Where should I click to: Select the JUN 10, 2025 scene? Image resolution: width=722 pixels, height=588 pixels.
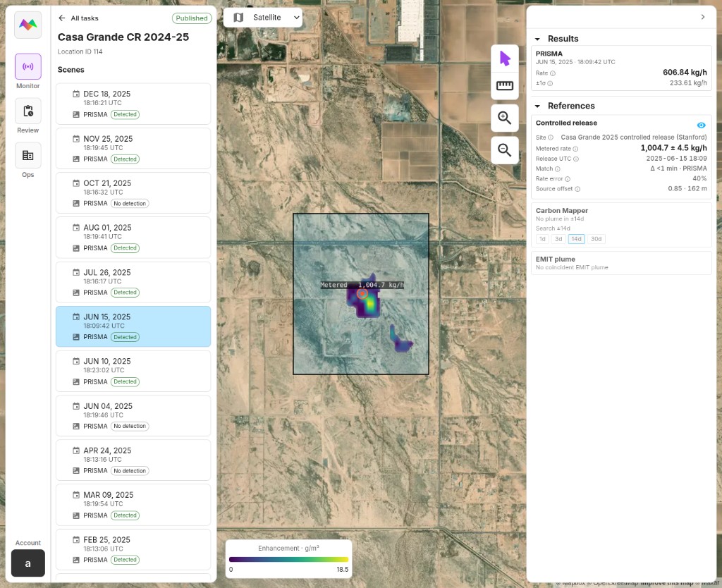(x=133, y=371)
